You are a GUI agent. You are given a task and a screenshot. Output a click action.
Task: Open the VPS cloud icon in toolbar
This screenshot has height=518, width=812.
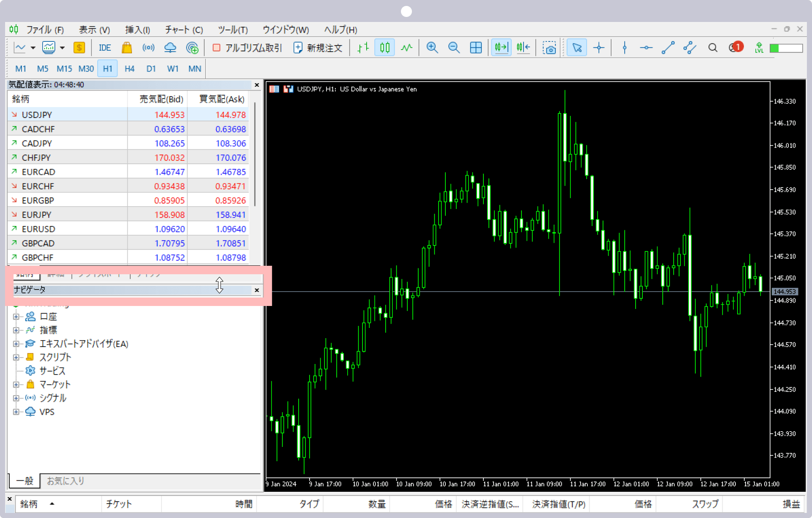(x=170, y=48)
